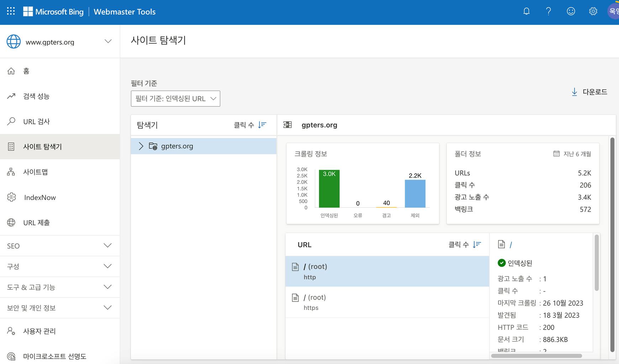Open IndexNow in sidebar
The image size is (619, 364).
tap(60, 197)
